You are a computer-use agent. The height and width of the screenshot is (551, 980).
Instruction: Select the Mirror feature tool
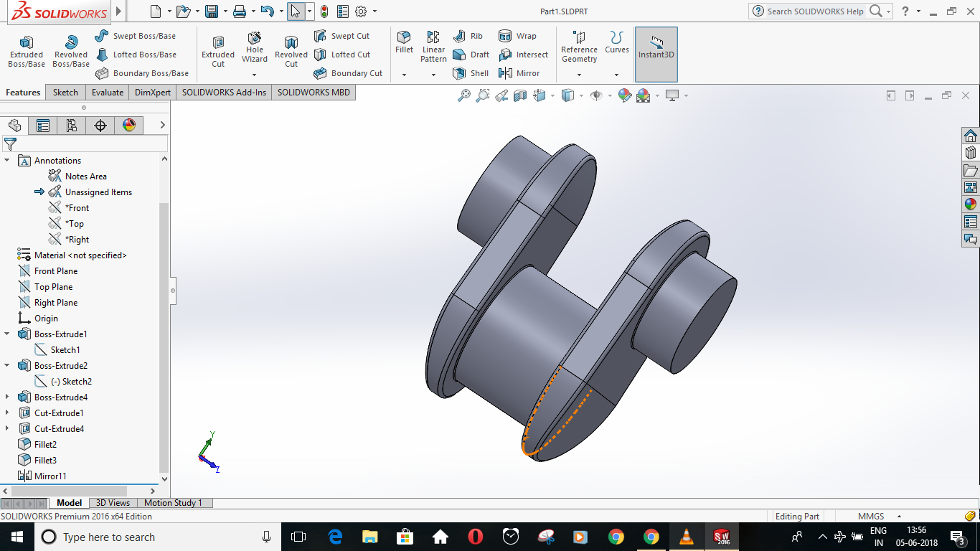coord(523,72)
